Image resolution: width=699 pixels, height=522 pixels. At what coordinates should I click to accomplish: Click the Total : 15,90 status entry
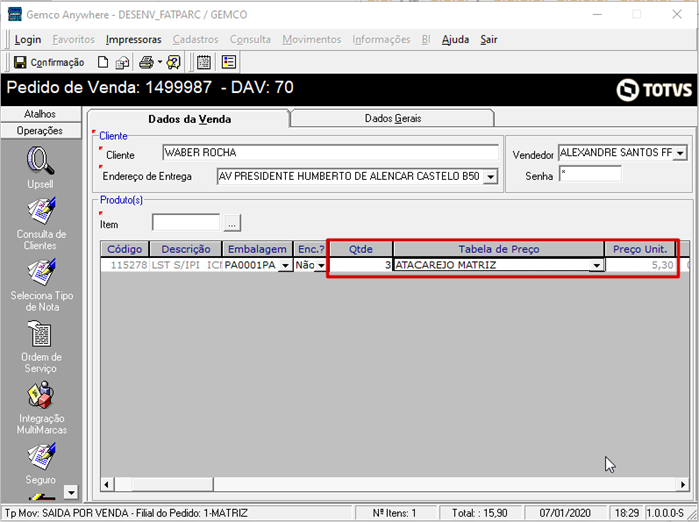tap(480, 513)
